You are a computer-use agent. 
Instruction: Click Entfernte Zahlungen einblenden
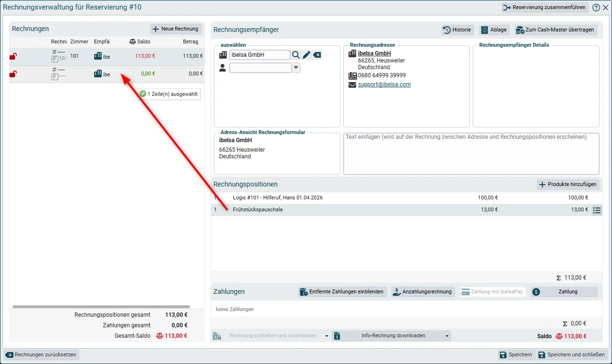tap(342, 292)
